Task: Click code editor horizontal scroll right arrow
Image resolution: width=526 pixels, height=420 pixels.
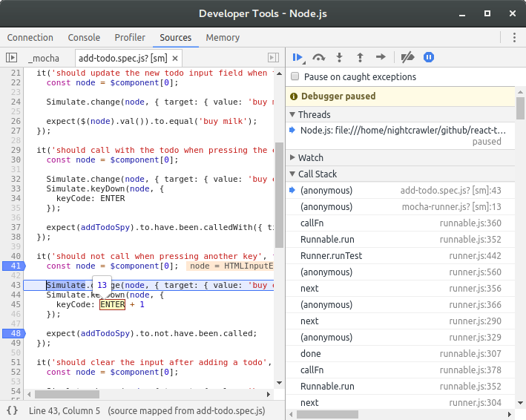Action: (x=269, y=395)
